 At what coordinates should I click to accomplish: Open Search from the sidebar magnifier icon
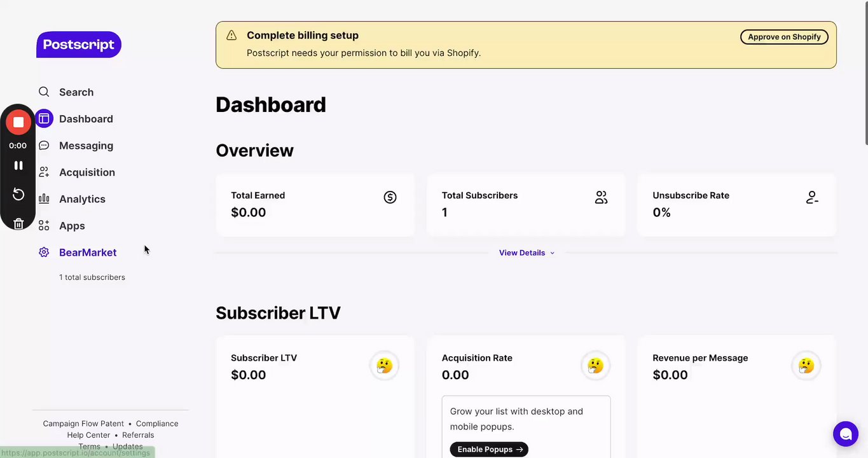(x=44, y=92)
